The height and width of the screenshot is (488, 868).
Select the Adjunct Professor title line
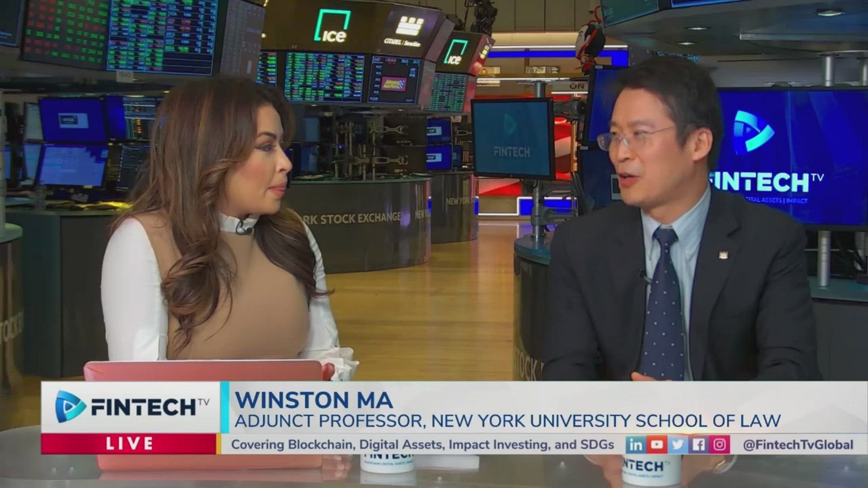[x=508, y=421]
